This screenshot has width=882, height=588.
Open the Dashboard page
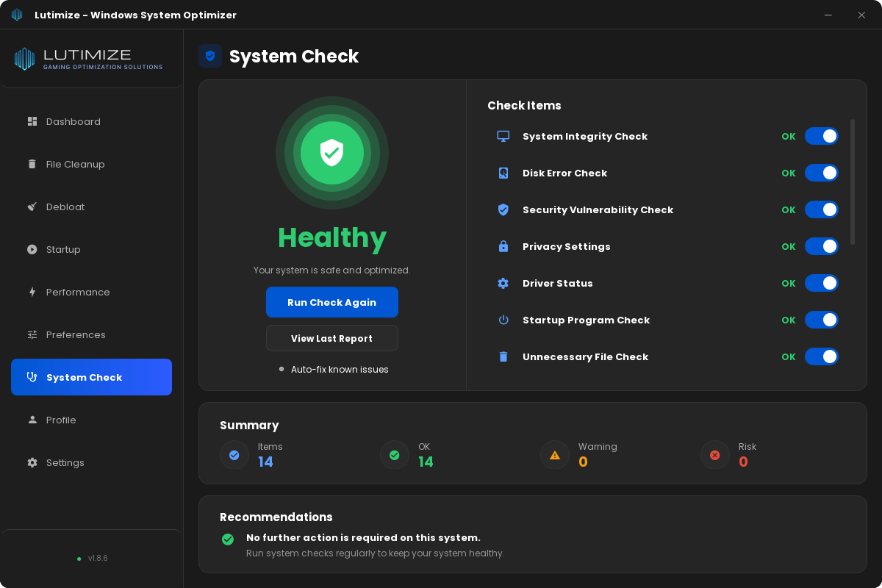point(91,121)
